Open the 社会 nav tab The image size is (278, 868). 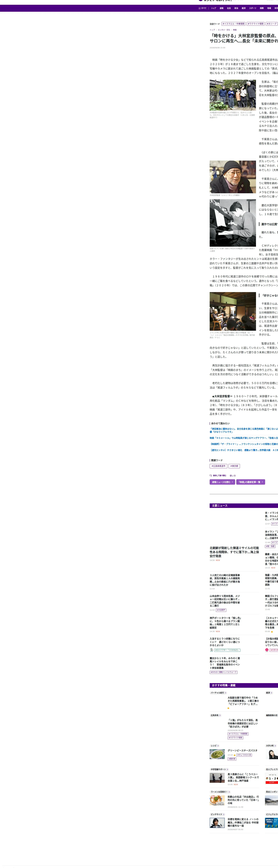click(229, 8)
